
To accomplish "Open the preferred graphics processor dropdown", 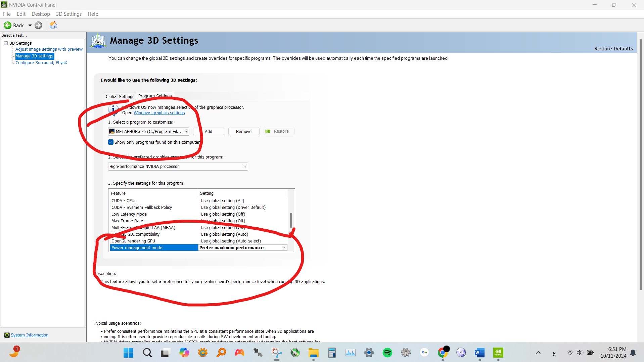I will click(x=178, y=167).
